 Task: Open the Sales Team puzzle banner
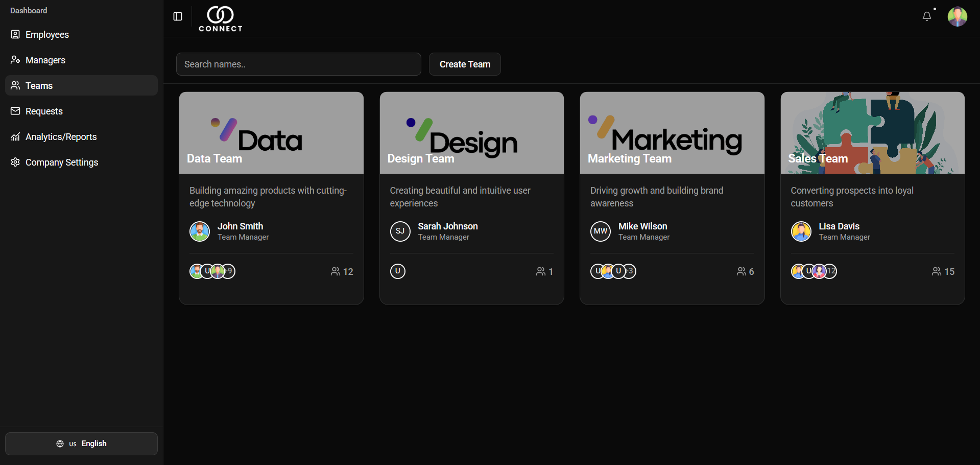(872, 133)
